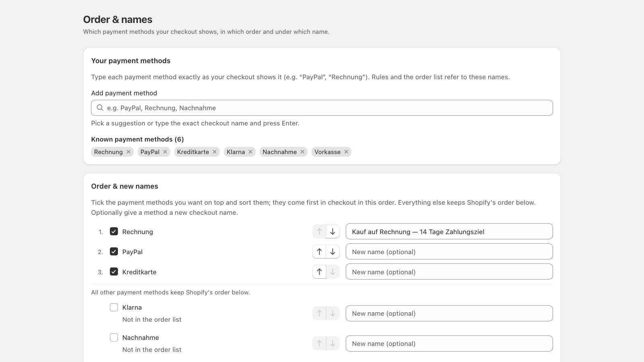The width and height of the screenshot is (644, 362).
Task: Remove the Klarna payment method tag
Action: (x=250, y=152)
